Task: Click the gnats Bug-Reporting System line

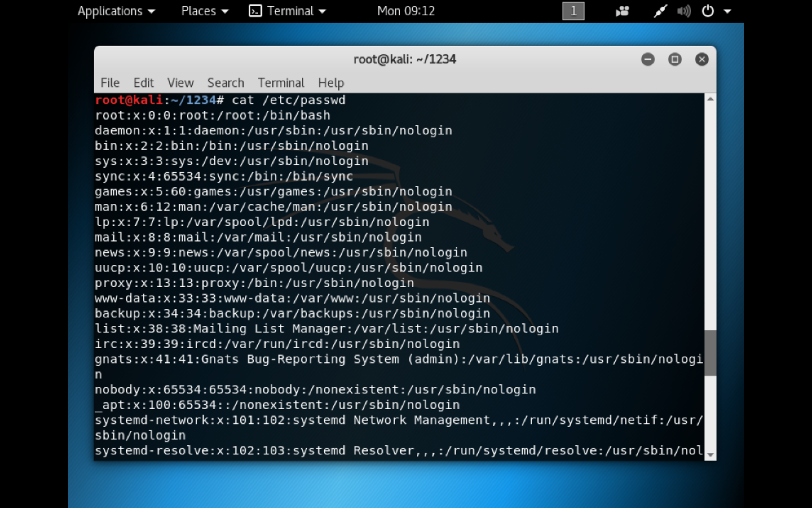Action: coord(399,367)
